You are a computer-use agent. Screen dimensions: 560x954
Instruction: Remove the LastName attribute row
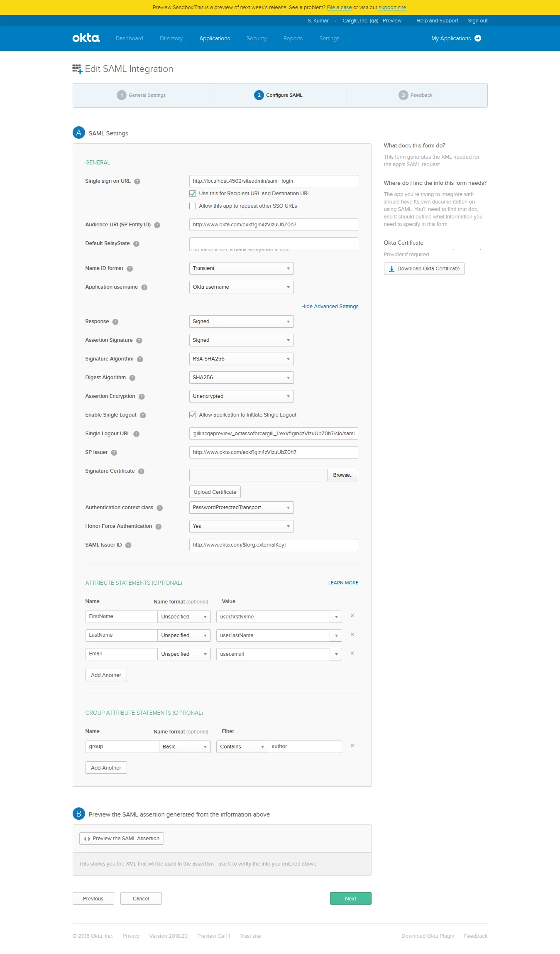[x=352, y=635]
